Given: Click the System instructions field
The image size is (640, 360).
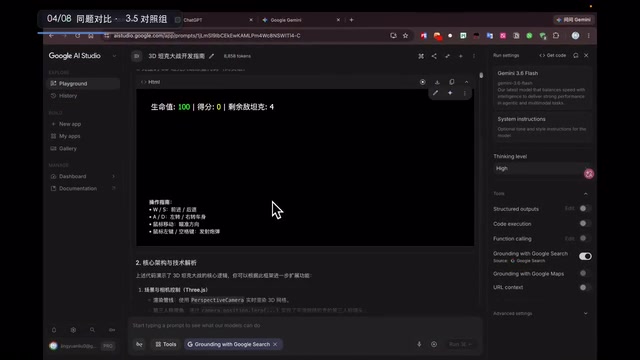Looking at the screenshot, I should [x=542, y=127].
